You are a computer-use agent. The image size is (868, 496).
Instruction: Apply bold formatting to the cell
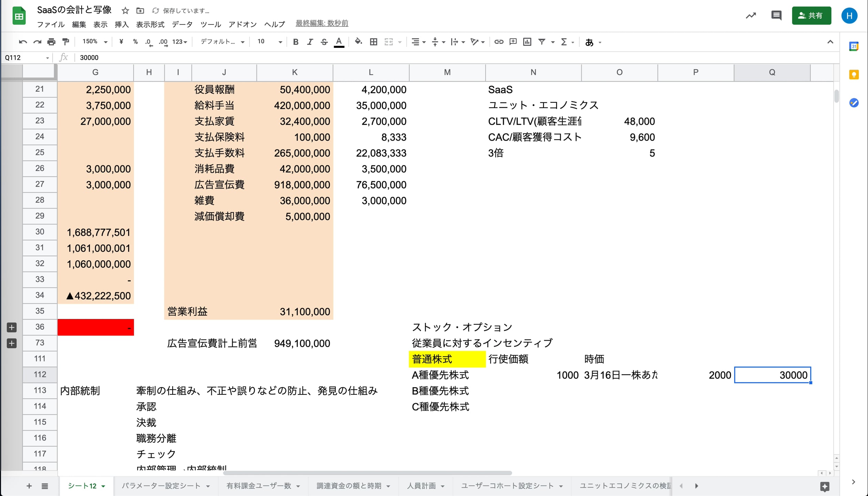click(296, 42)
